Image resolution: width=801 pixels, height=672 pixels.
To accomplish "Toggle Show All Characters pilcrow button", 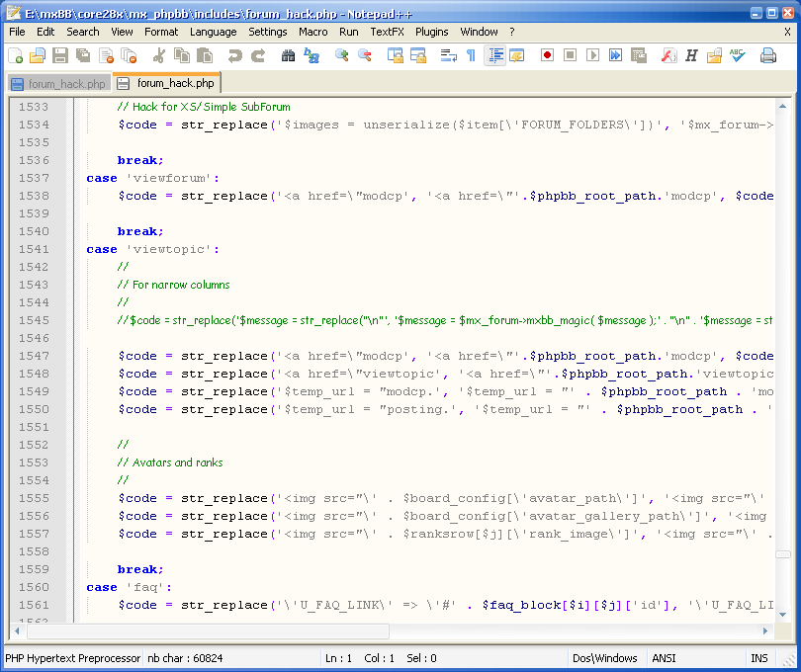I will click(x=471, y=55).
